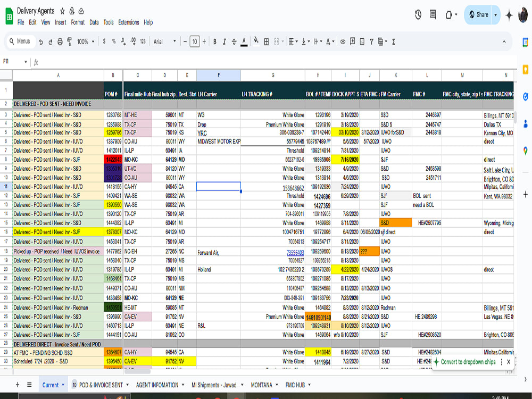
Task: Click the Gemini sparkle icon
Action: point(509,15)
